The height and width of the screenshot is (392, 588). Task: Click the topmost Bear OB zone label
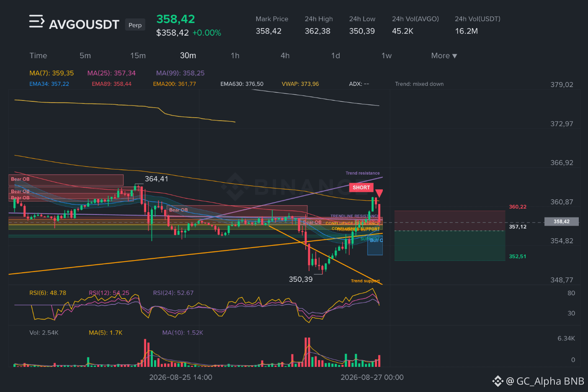point(20,179)
